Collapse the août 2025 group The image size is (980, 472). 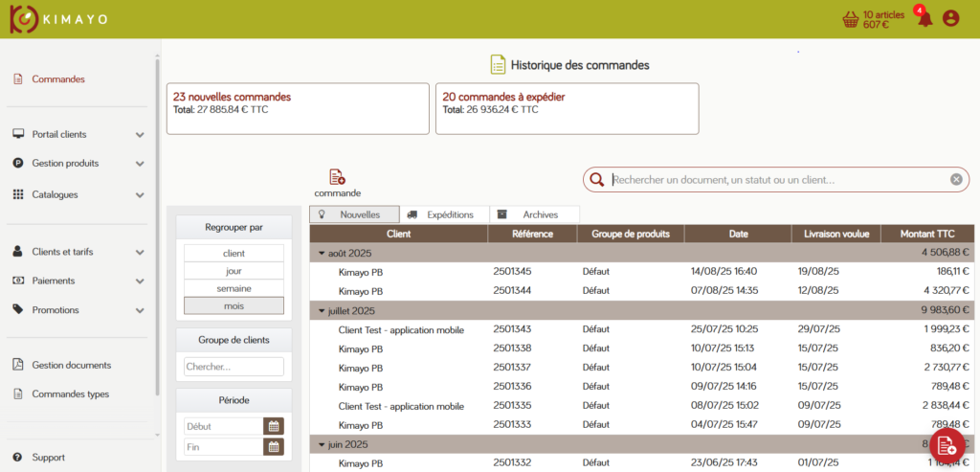click(322, 253)
